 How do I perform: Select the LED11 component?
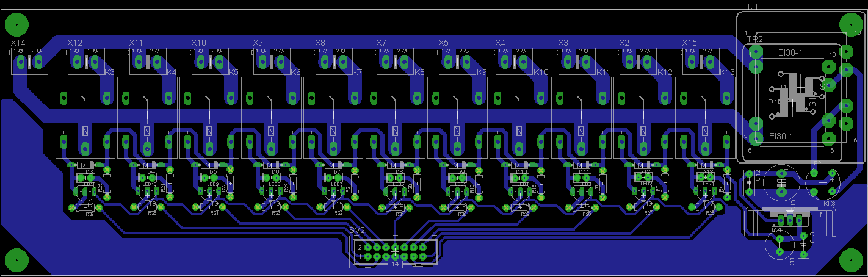click(x=85, y=178)
